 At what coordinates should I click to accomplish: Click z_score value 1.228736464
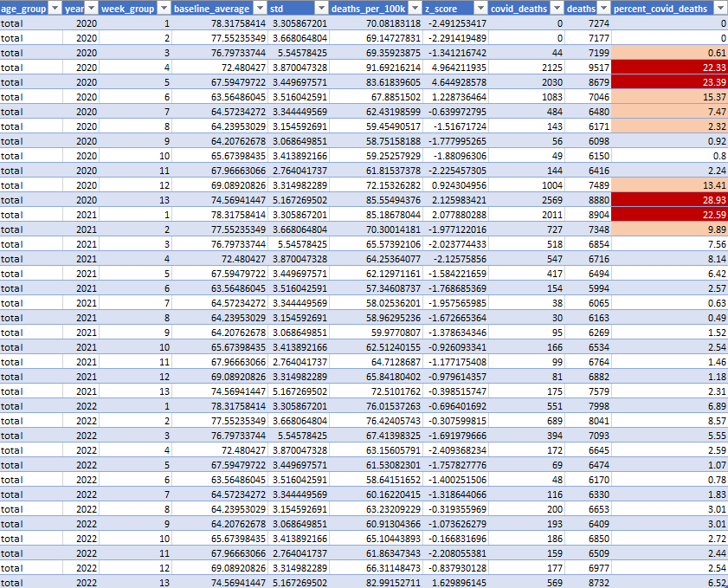[x=459, y=97]
